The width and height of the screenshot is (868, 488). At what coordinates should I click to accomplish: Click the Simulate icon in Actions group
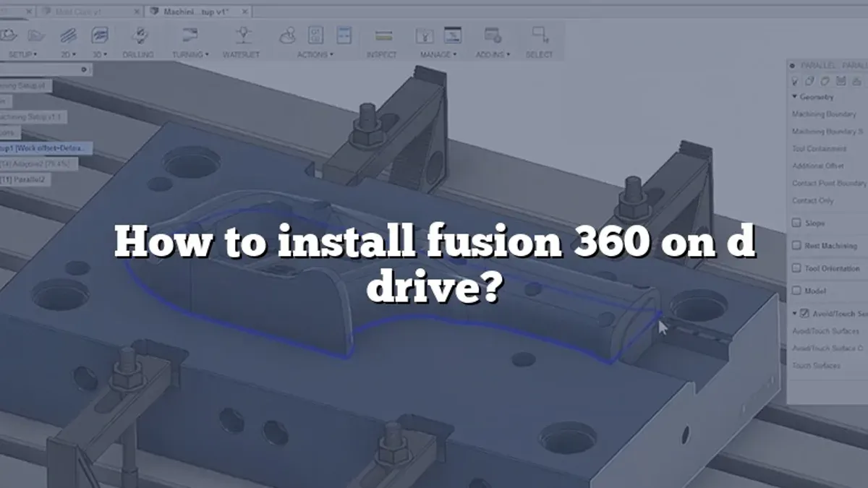(x=289, y=35)
